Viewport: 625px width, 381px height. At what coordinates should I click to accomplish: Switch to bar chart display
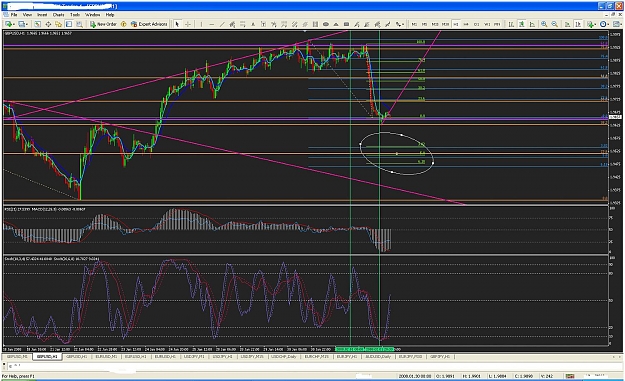511,24
